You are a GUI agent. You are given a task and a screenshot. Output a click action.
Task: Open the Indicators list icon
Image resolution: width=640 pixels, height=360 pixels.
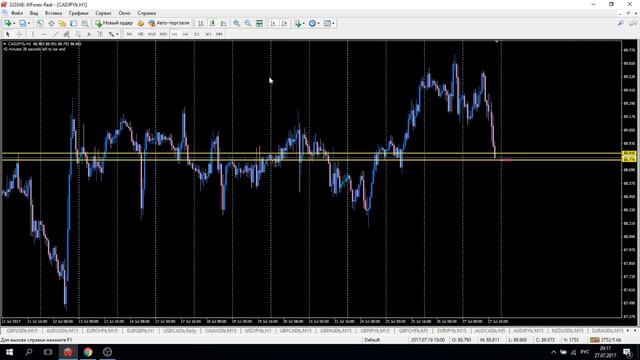click(298, 23)
